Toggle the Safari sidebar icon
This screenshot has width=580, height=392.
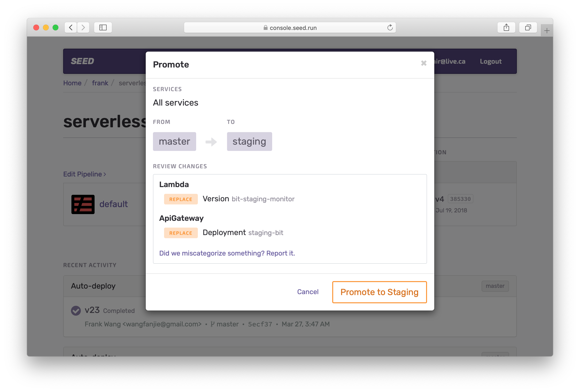pos(103,27)
